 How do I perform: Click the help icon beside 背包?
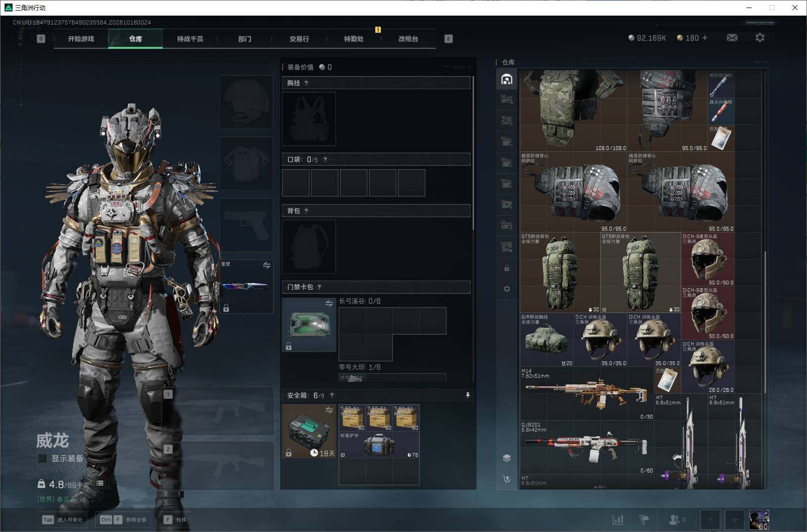pos(306,211)
